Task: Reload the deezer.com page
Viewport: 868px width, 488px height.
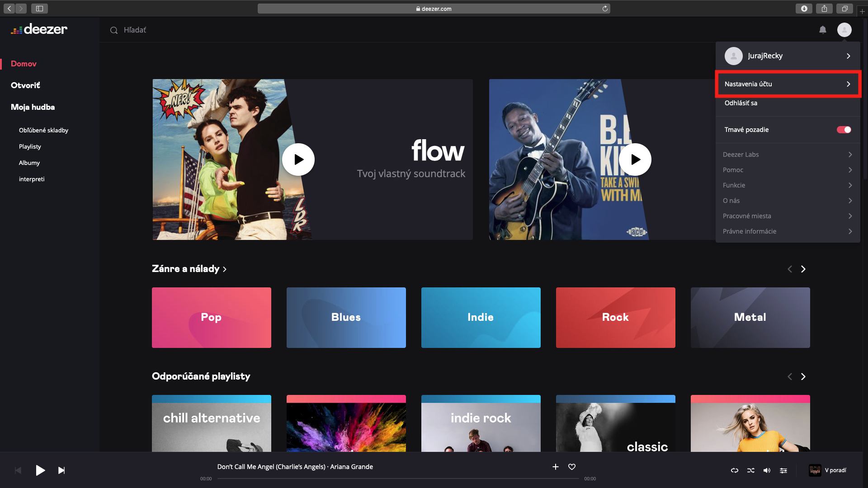Action: point(605,9)
